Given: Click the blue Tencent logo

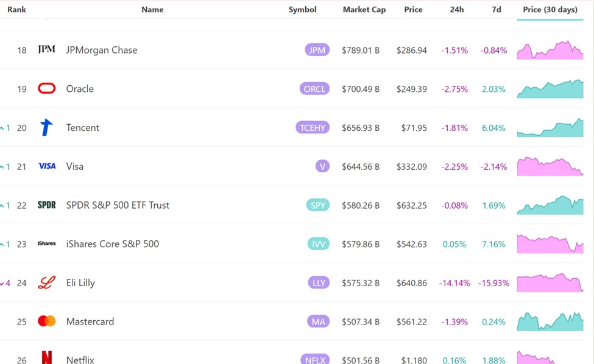Looking at the screenshot, I should click(46, 127).
